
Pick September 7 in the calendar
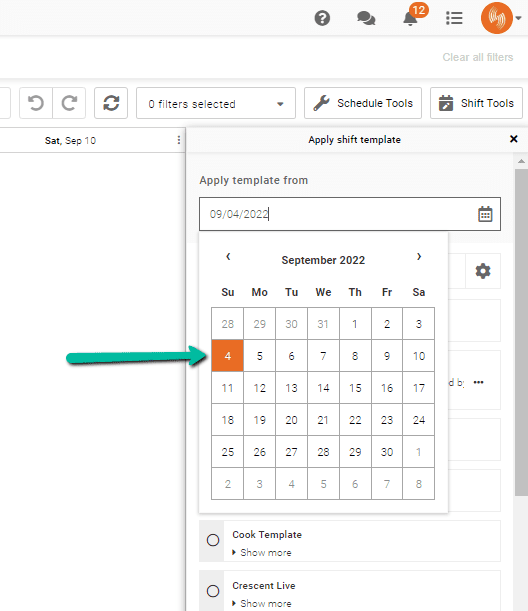[x=323, y=356]
